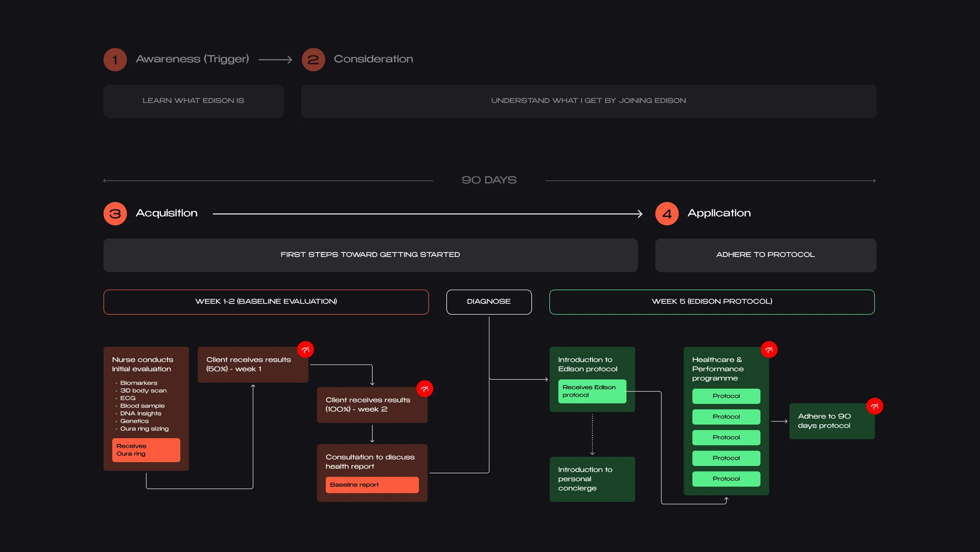Select the LEARN WHAT EDISON IS box
The width and height of the screenshot is (980, 552).
point(194,101)
